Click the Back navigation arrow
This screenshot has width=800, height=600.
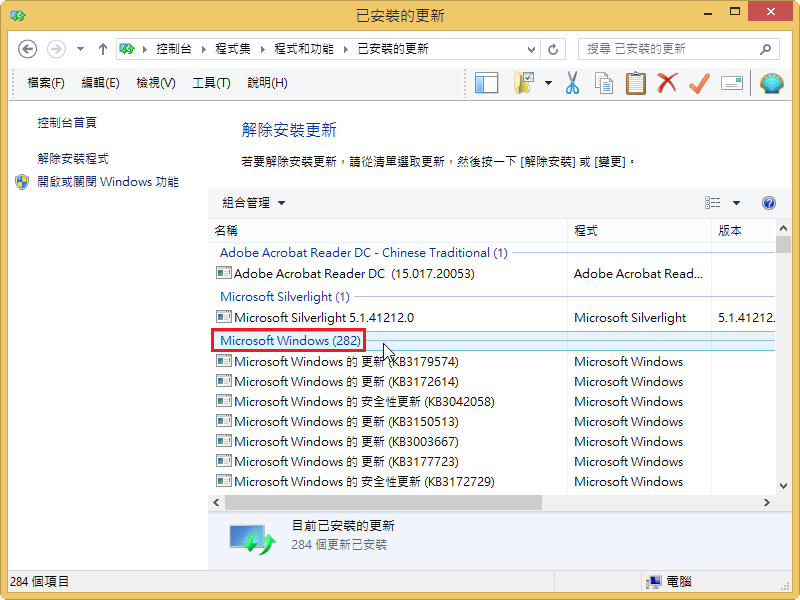pyautogui.click(x=28, y=49)
